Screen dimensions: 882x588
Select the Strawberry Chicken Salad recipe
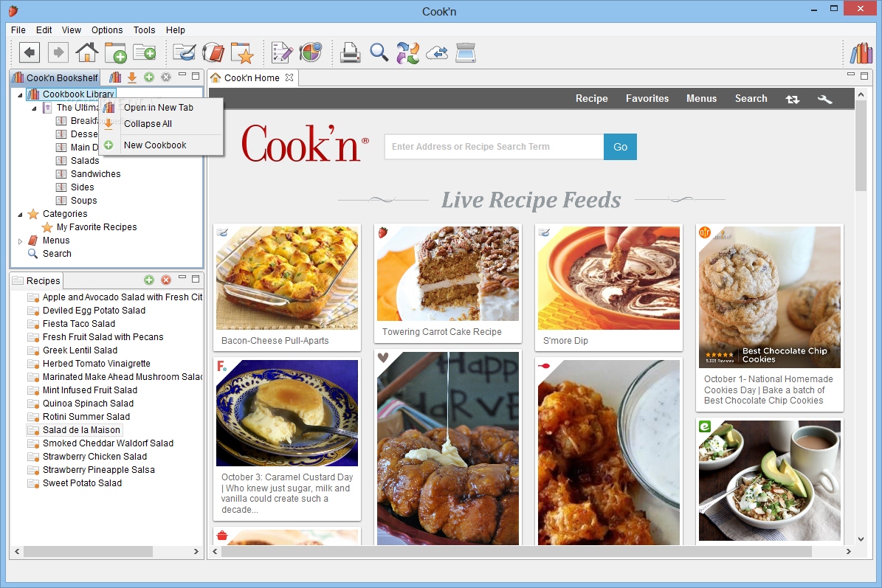coord(94,457)
